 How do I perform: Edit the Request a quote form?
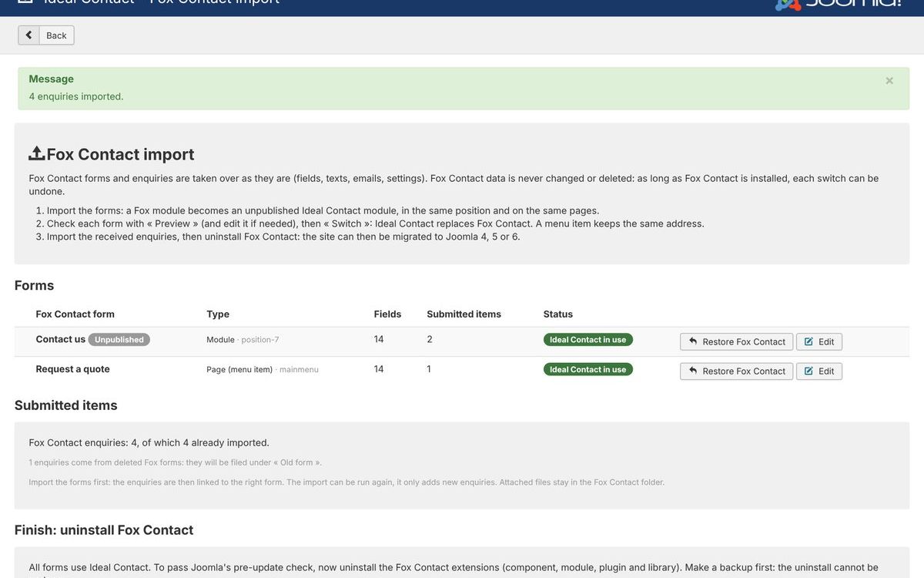click(x=819, y=371)
